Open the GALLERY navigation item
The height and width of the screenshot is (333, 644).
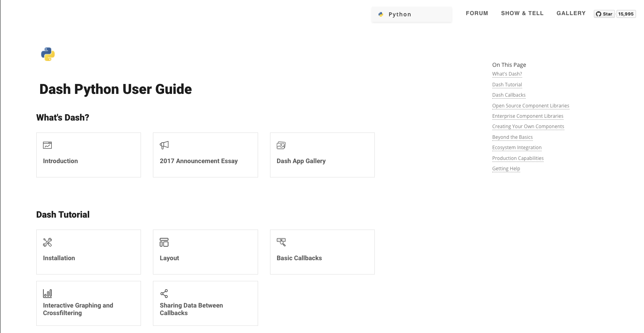pos(571,13)
